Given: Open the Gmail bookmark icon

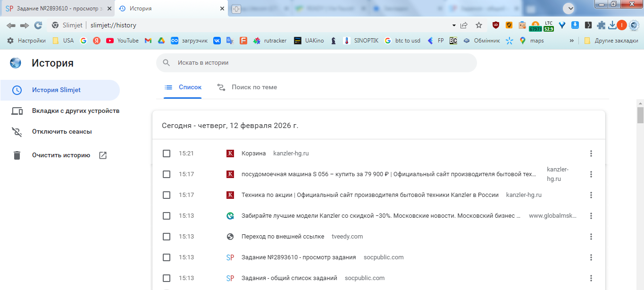Looking at the screenshot, I should point(148,41).
